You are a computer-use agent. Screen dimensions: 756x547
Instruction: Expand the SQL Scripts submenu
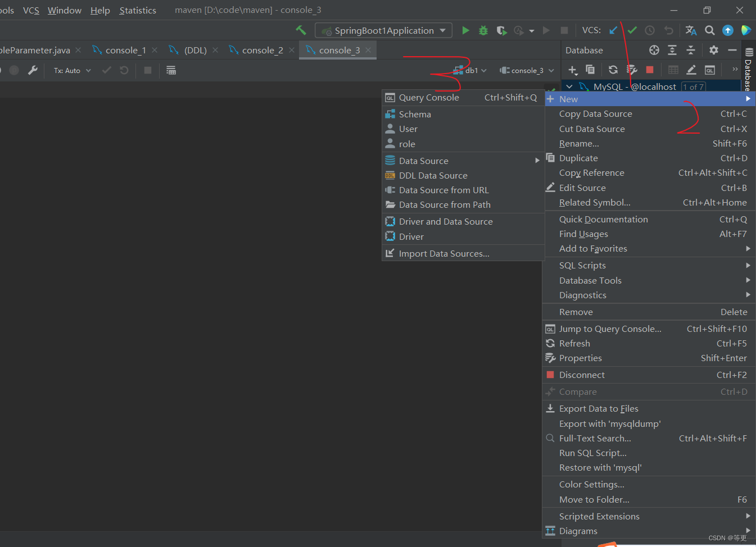(x=649, y=265)
